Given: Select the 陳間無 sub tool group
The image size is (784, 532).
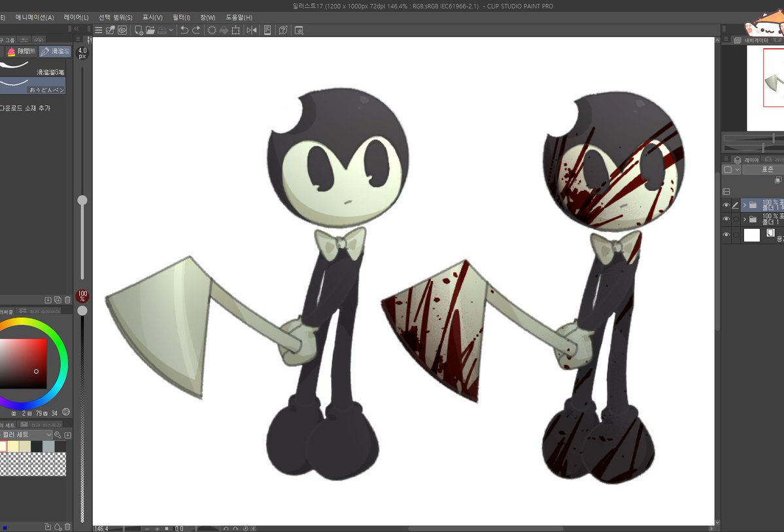Looking at the screenshot, I should pyautogui.click(x=20, y=51).
